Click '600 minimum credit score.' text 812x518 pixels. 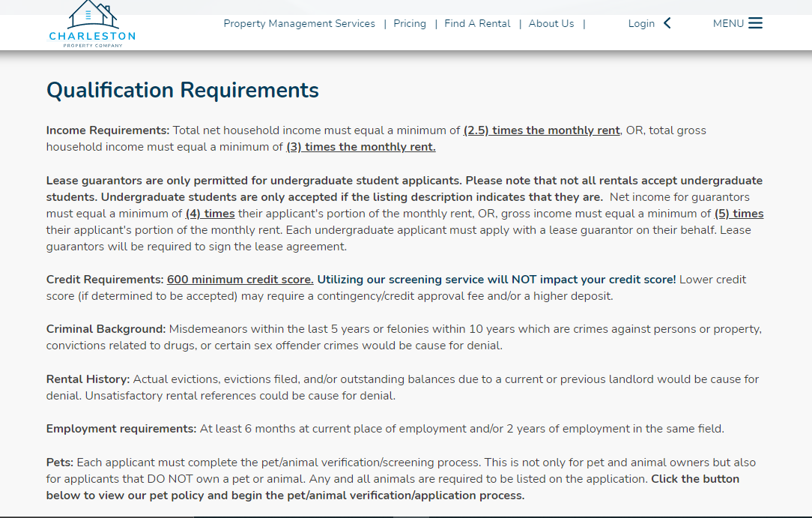(x=240, y=280)
